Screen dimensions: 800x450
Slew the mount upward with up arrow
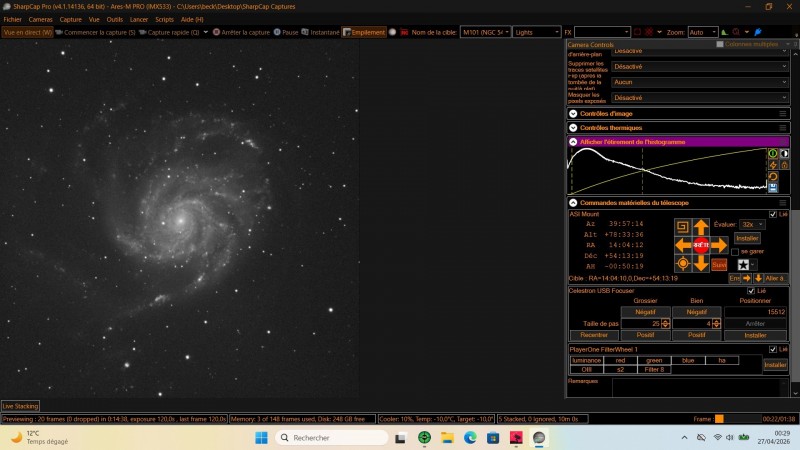pyautogui.click(x=701, y=227)
